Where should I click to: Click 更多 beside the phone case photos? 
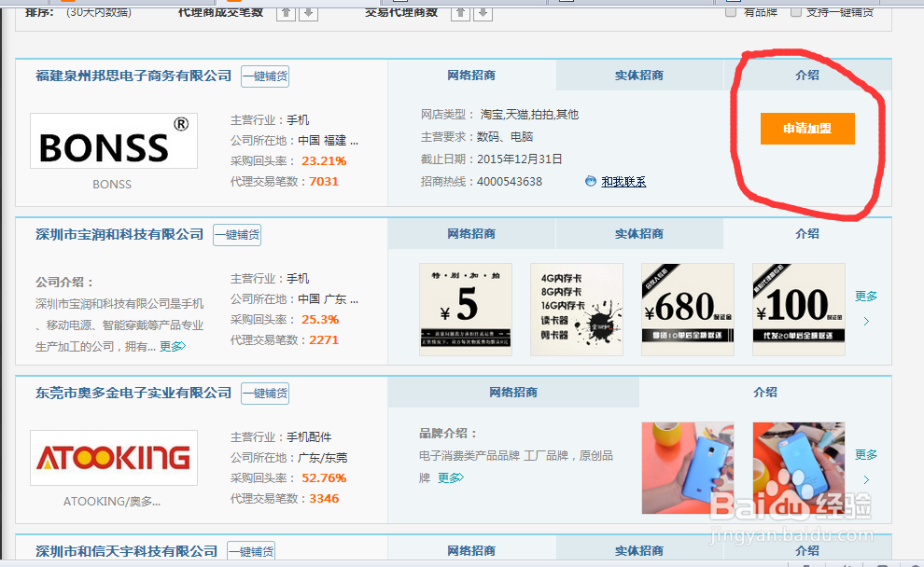[866, 454]
